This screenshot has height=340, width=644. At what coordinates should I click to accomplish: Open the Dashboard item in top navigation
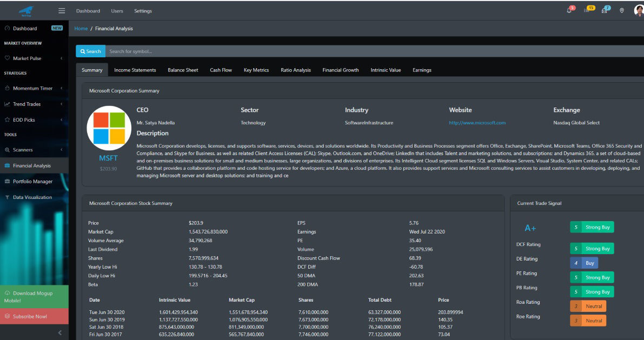(x=88, y=11)
